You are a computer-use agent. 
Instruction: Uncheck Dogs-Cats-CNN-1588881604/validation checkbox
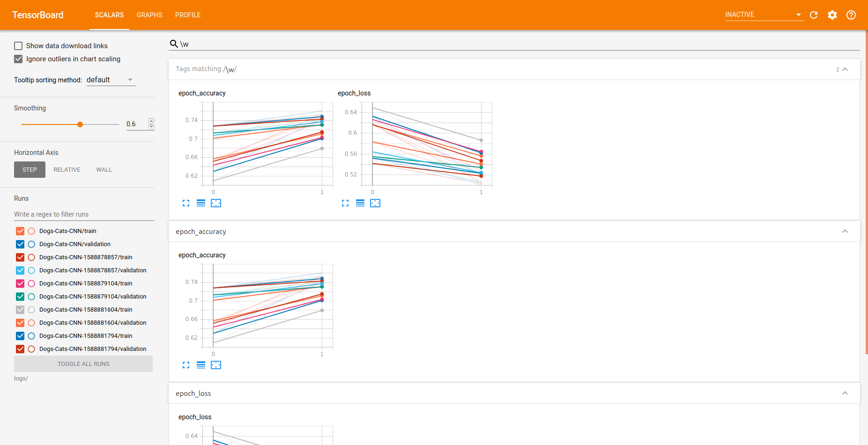pyautogui.click(x=20, y=323)
